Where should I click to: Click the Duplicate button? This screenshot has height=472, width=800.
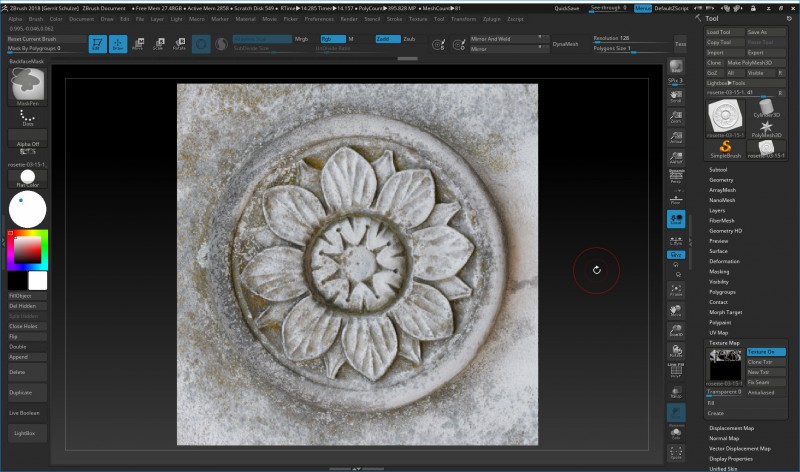(x=28, y=393)
